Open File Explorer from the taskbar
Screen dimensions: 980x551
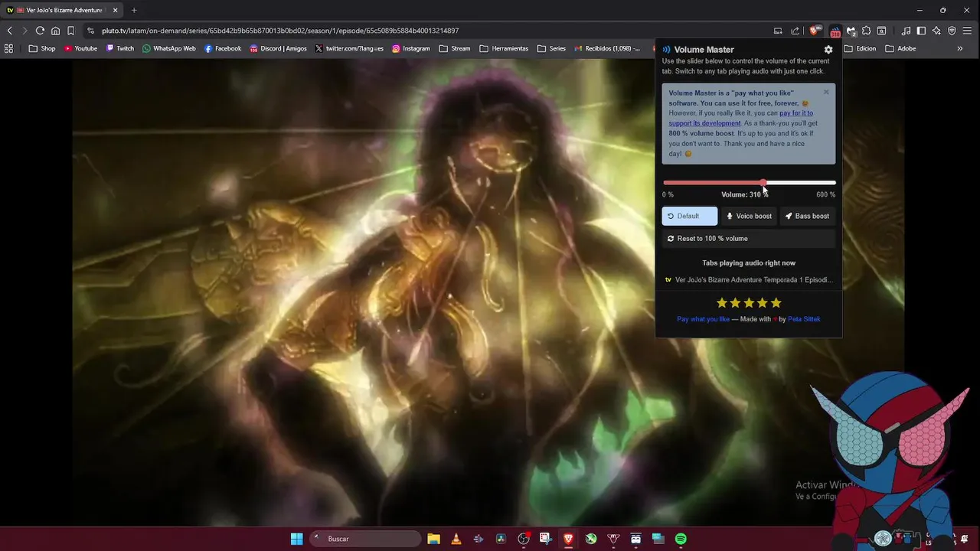(x=433, y=539)
